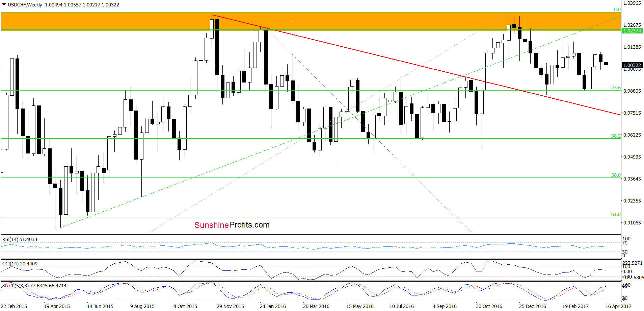Click the Stoch(5,3,3) indicator label
The height and width of the screenshot is (311, 644).
pyautogui.click(x=34, y=286)
